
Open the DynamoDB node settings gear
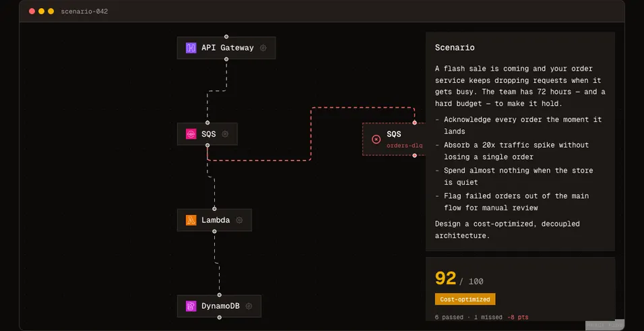point(249,306)
